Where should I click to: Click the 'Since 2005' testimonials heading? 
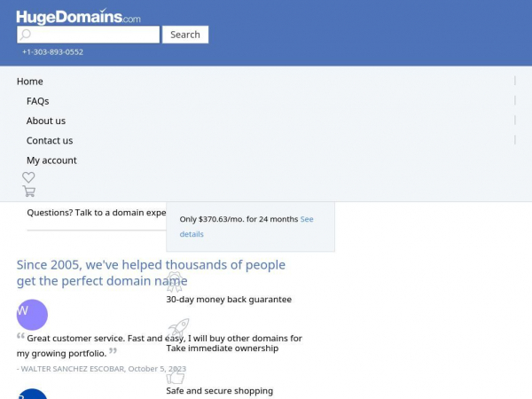coord(151,273)
